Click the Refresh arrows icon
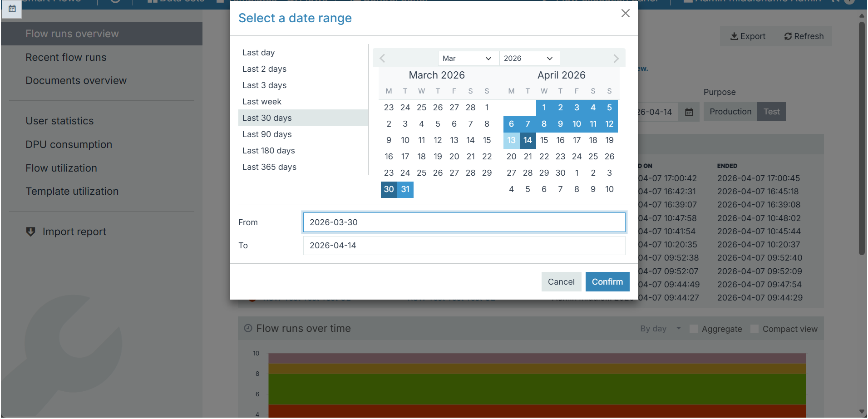The image size is (868, 419). pyautogui.click(x=788, y=36)
